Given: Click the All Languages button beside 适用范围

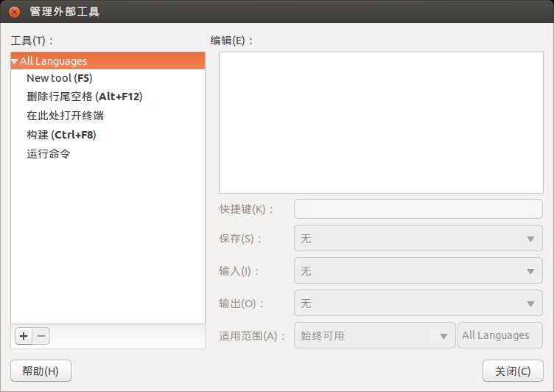Looking at the screenshot, I should coord(500,335).
